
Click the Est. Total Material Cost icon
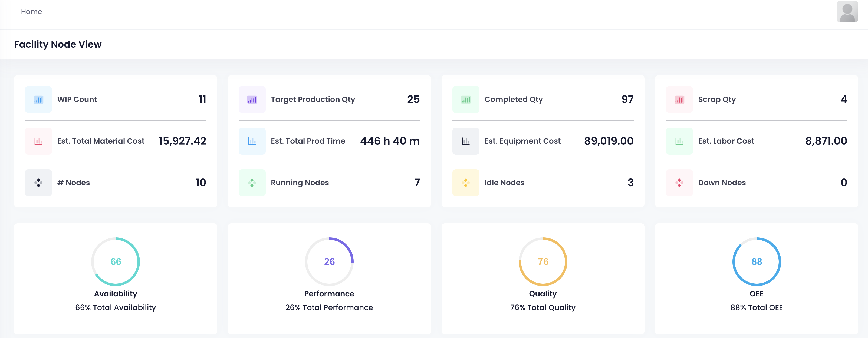(x=38, y=141)
